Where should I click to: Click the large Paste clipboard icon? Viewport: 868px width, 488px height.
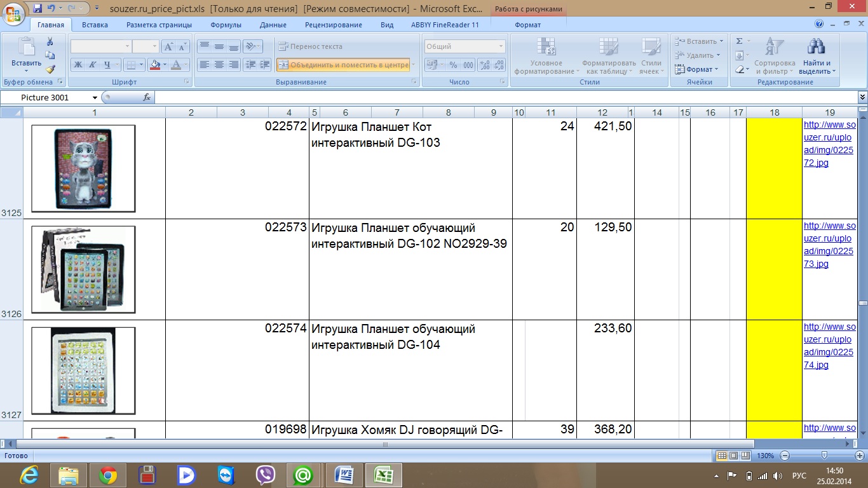(x=27, y=47)
